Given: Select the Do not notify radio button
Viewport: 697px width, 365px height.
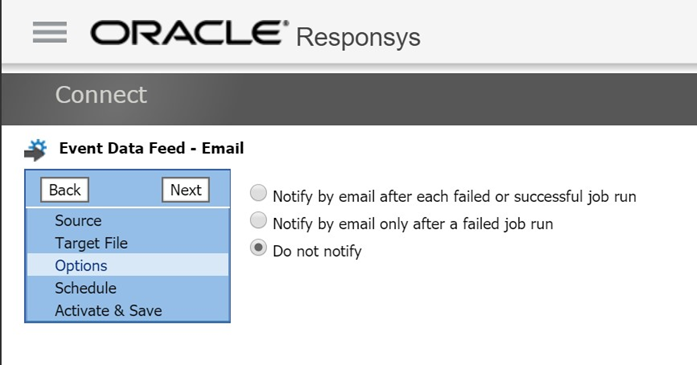Looking at the screenshot, I should pos(258,248).
